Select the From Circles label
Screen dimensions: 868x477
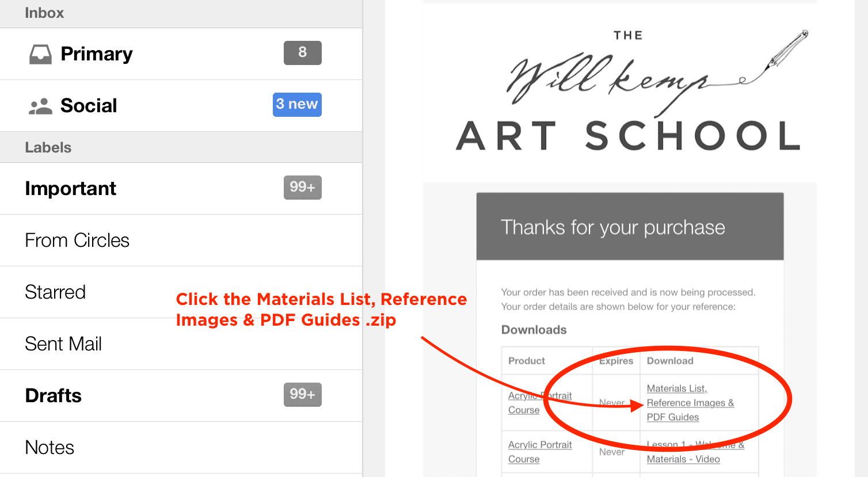(77, 240)
